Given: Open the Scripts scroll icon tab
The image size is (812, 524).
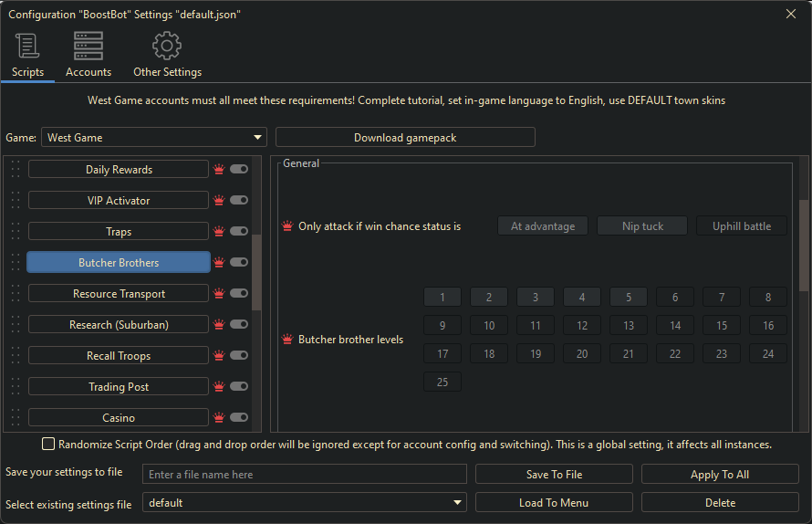Looking at the screenshot, I should click(27, 47).
